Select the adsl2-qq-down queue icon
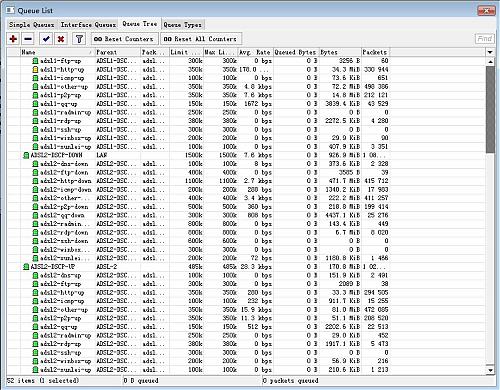Screen dimensions: 500x390 [35, 215]
